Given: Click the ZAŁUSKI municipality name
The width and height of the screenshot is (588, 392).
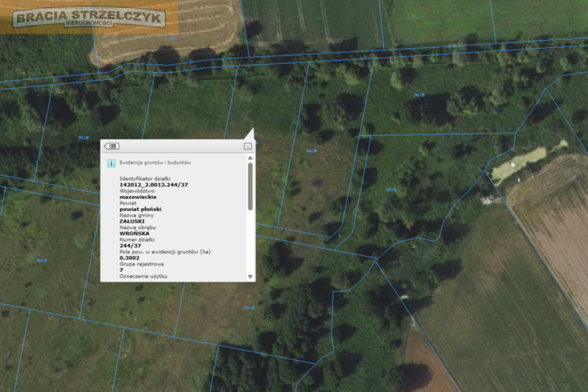Looking at the screenshot, I should 132,221.
